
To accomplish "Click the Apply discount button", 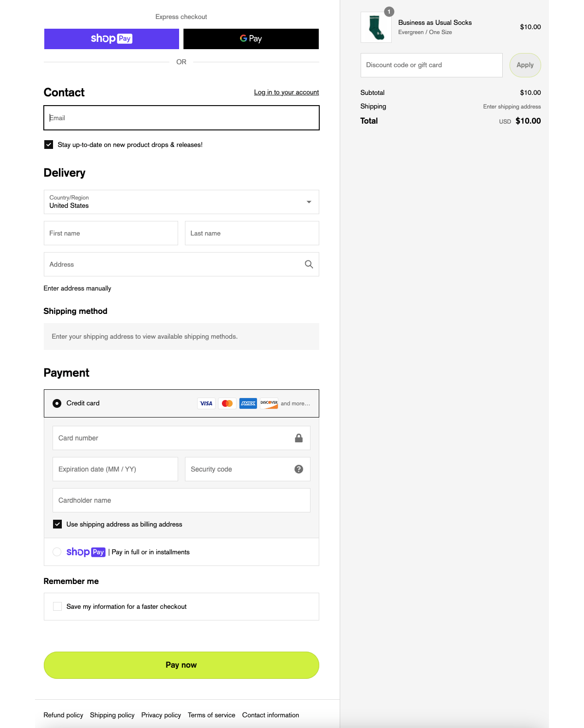I will pos(525,65).
